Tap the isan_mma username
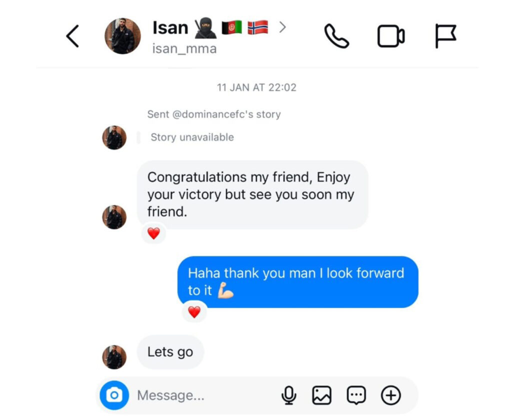This screenshot has height=420, width=512. (x=184, y=48)
